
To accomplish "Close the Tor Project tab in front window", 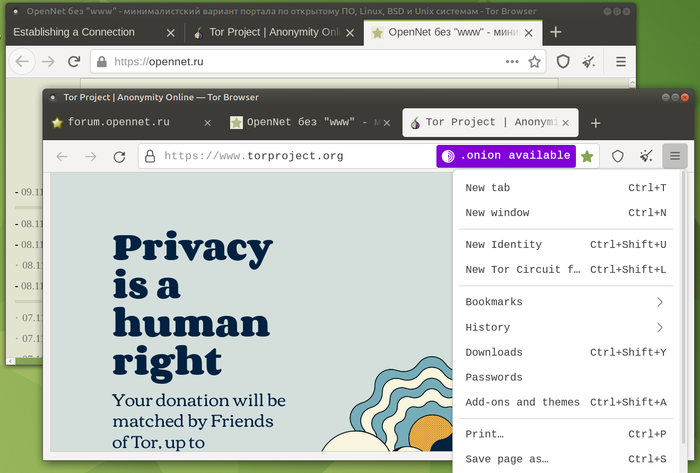I will (566, 123).
